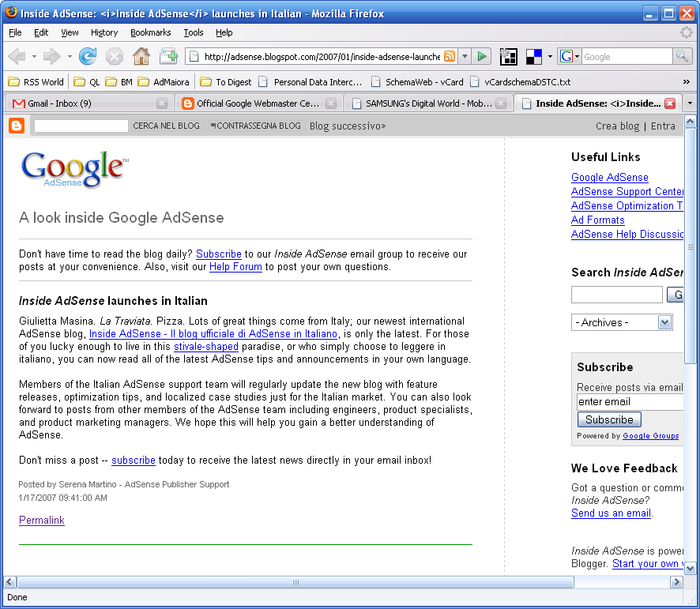Click the toolbar icon left of the del.icio.us icon
Screen dimensions: 700x609
coord(509,57)
